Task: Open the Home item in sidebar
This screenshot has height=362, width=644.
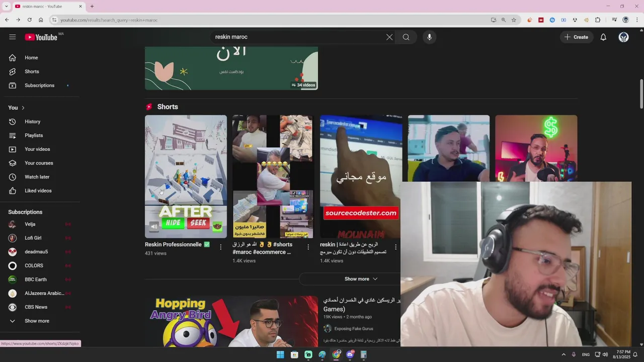Action: tap(40, 58)
